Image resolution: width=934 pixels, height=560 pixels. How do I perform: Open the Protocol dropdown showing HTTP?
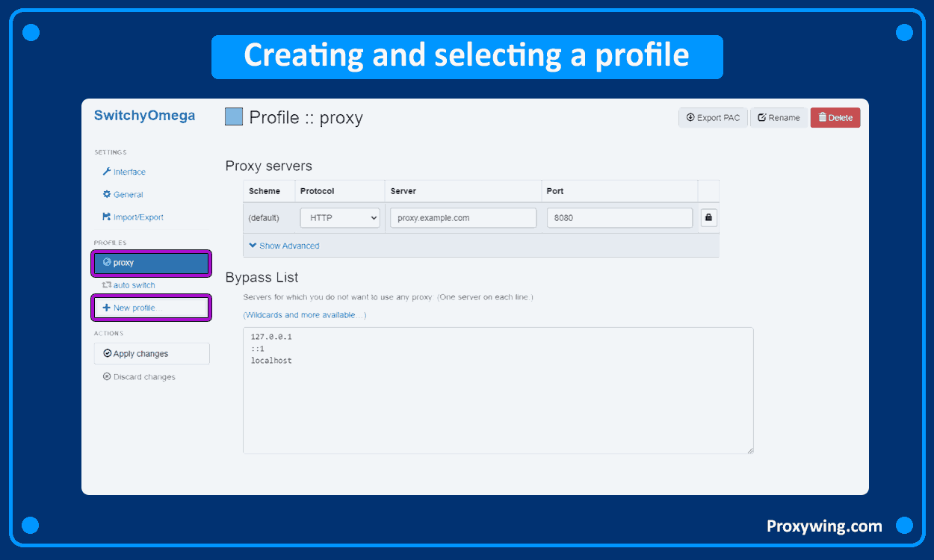pos(340,217)
